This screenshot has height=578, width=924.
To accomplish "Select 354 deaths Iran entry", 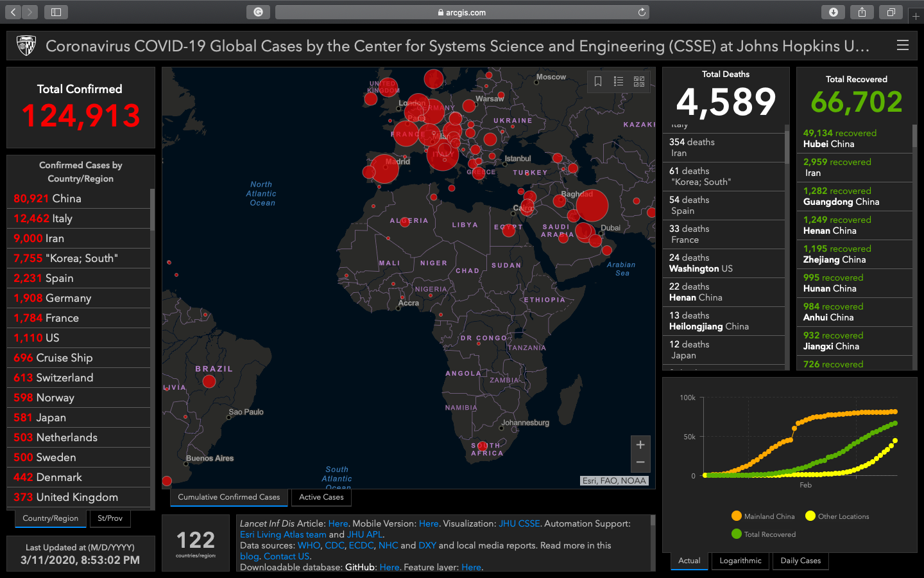I will point(723,148).
